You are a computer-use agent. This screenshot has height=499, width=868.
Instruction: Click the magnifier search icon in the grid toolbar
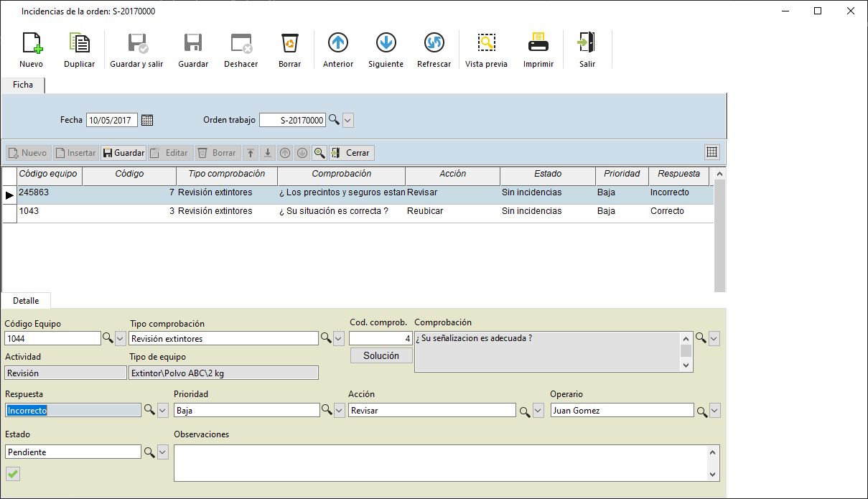(x=319, y=153)
